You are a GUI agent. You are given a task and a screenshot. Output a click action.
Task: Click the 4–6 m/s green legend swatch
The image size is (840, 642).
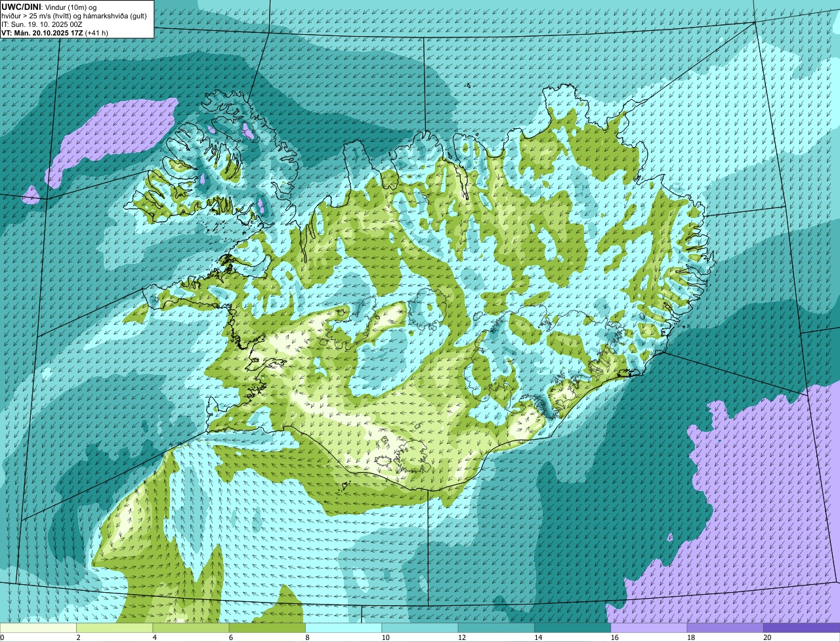[x=190, y=628]
